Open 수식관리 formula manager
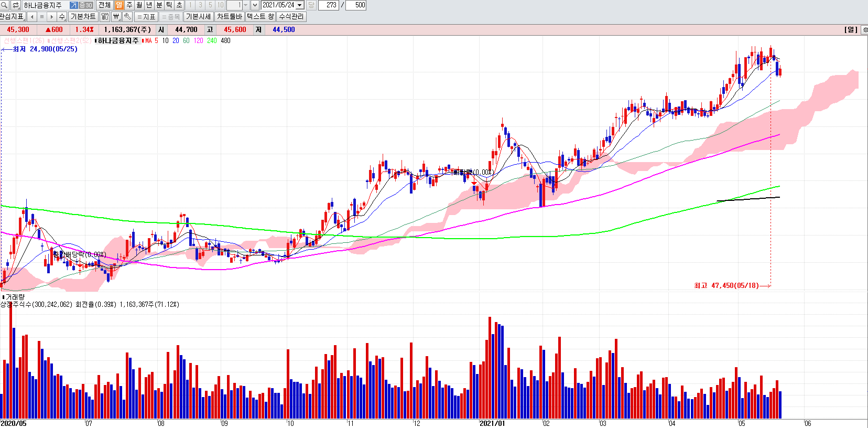 tap(291, 17)
